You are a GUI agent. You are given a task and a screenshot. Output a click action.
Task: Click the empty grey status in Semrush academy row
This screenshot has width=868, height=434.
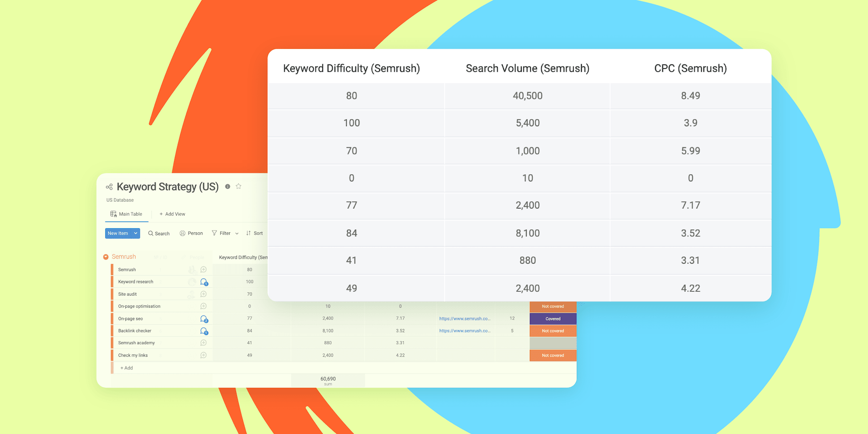point(553,343)
